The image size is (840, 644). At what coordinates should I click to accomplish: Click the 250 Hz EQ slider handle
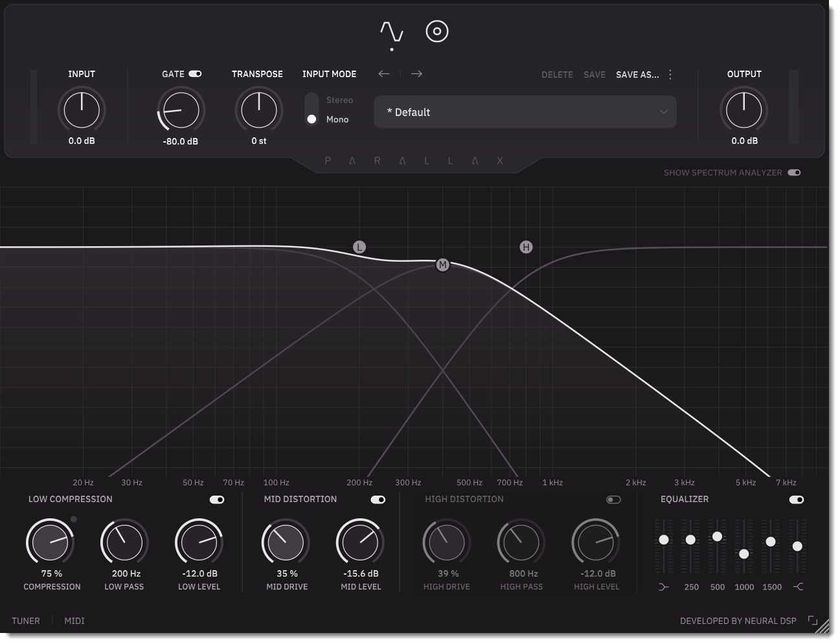pos(690,540)
